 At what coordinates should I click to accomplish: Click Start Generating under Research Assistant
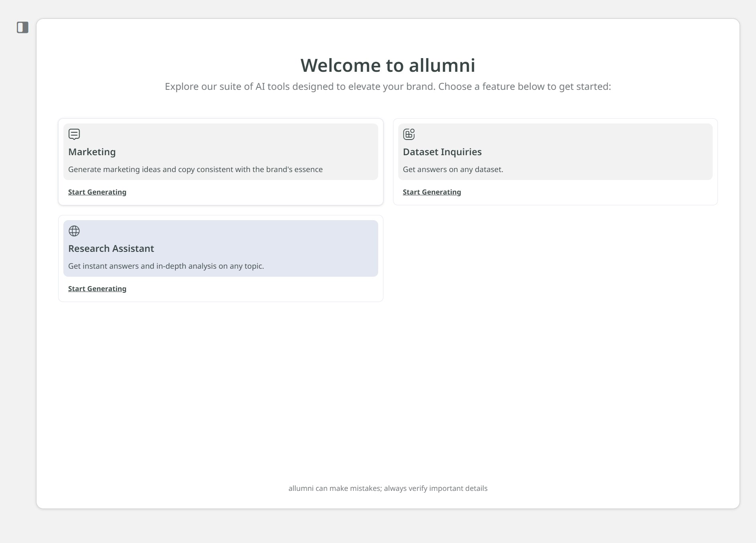pos(97,288)
